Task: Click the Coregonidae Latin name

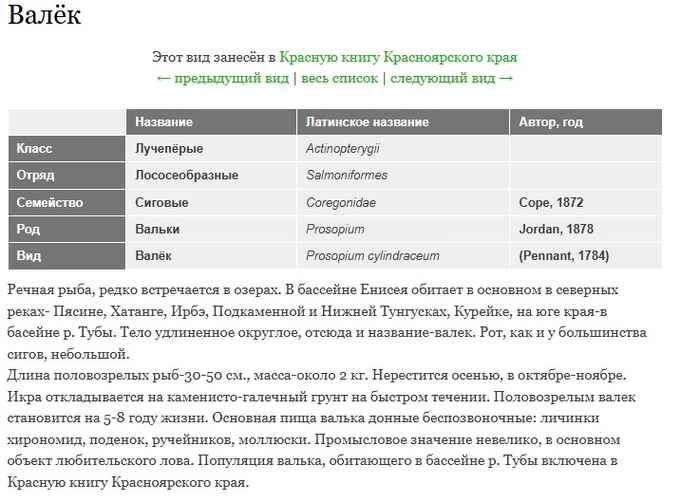Action: [341, 203]
